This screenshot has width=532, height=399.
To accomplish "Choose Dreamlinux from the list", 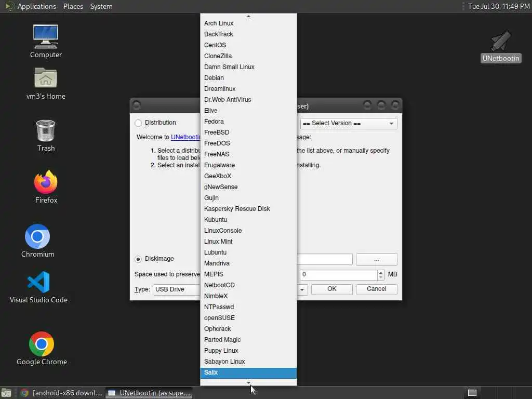I will click(x=248, y=89).
